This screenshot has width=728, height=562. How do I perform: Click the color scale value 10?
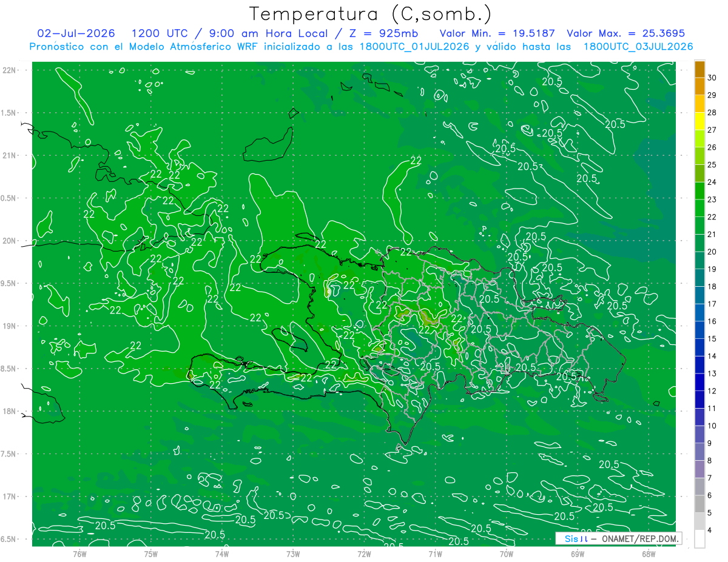pos(712,426)
